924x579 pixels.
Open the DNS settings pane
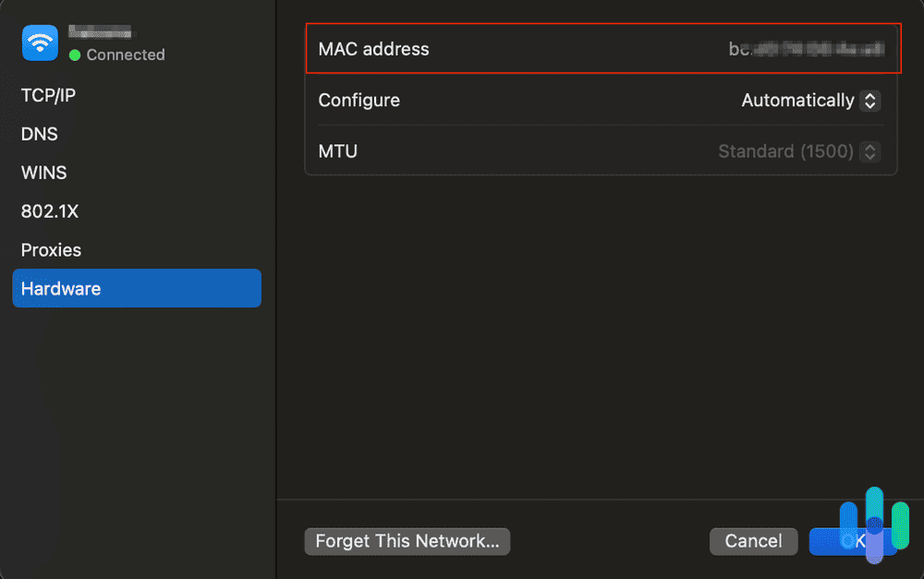click(x=39, y=134)
